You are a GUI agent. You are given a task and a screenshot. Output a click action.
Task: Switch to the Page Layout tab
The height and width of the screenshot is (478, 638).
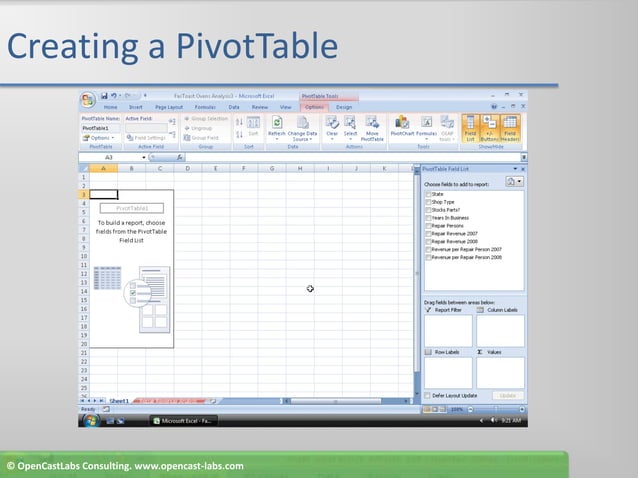(x=169, y=107)
